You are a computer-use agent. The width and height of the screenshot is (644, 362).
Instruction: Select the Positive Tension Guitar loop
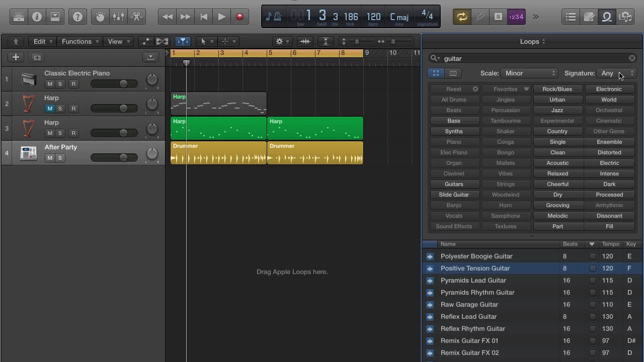click(475, 268)
